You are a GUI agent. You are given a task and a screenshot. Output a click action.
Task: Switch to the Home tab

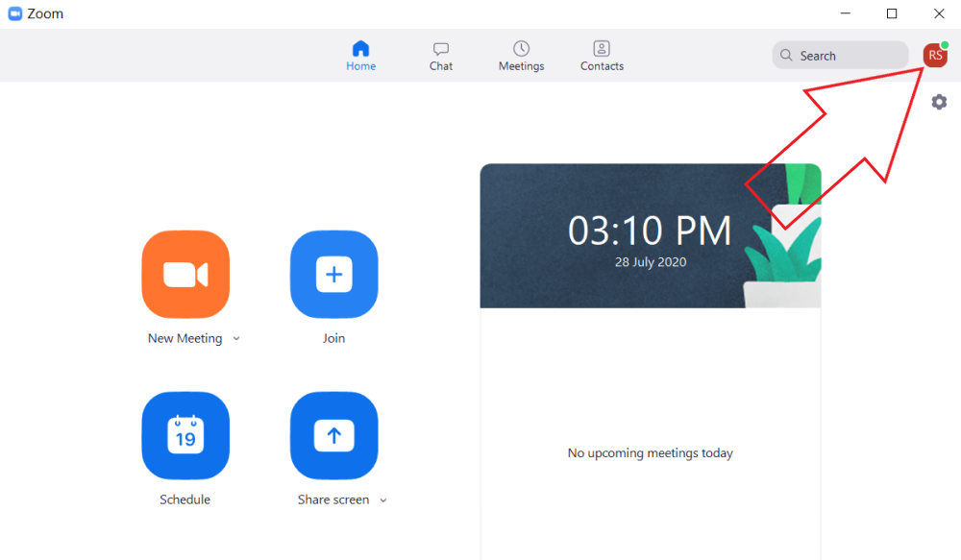coord(360,56)
